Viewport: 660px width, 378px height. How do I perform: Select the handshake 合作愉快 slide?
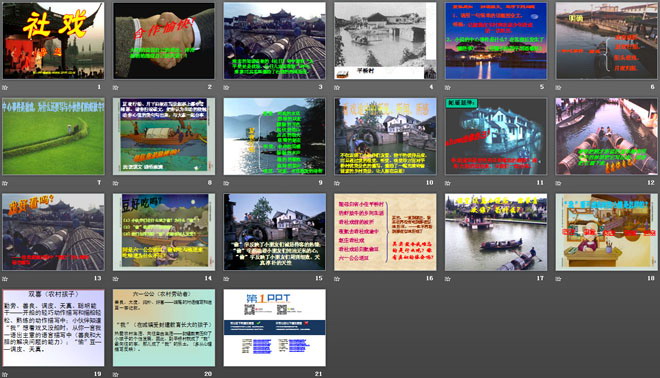164,41
